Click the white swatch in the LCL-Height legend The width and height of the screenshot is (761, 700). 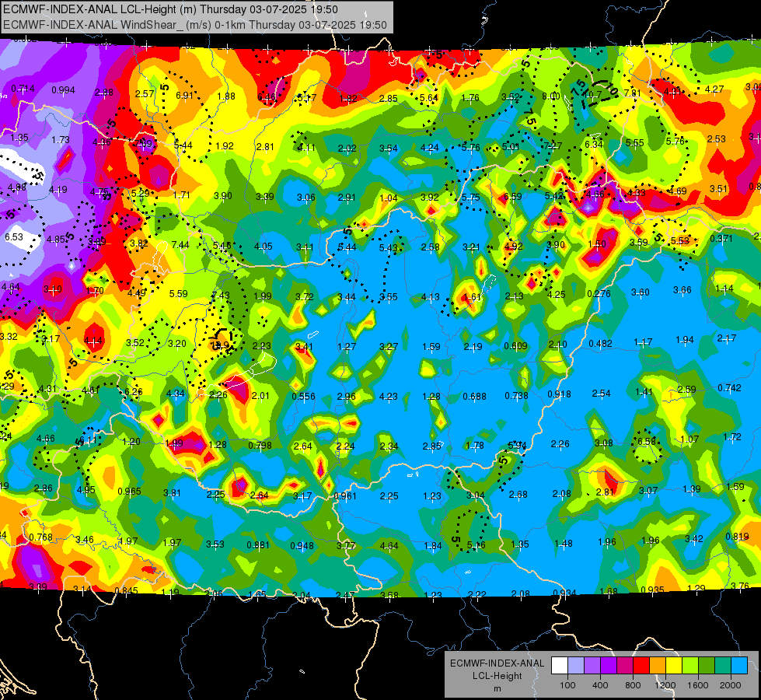tap(560, 666)
